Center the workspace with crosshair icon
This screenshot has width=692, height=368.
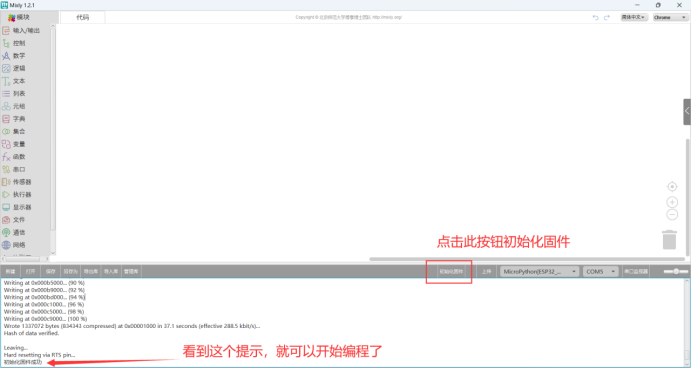tap(672, 187)
